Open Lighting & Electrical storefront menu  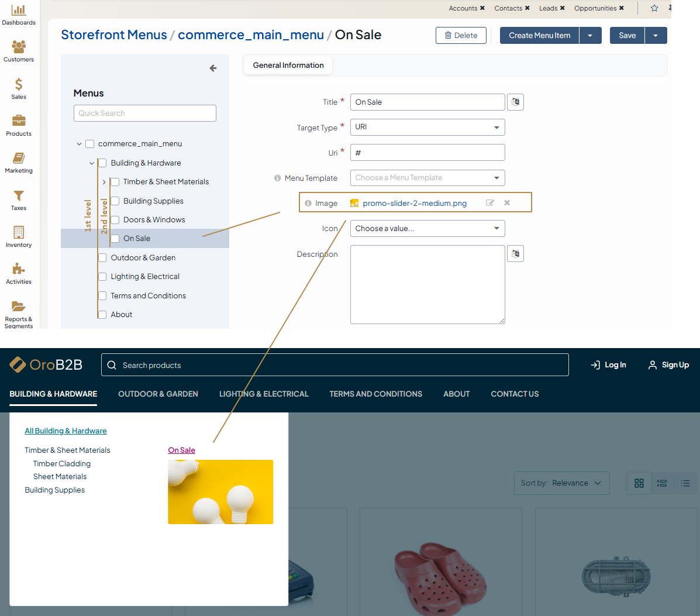(x=264, y=394)
